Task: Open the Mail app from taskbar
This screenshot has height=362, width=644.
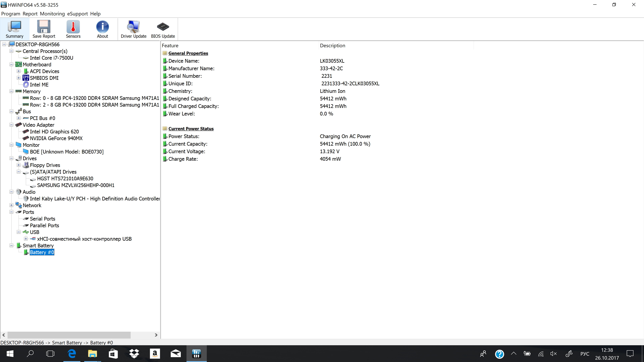Action: tap(175, 353)
